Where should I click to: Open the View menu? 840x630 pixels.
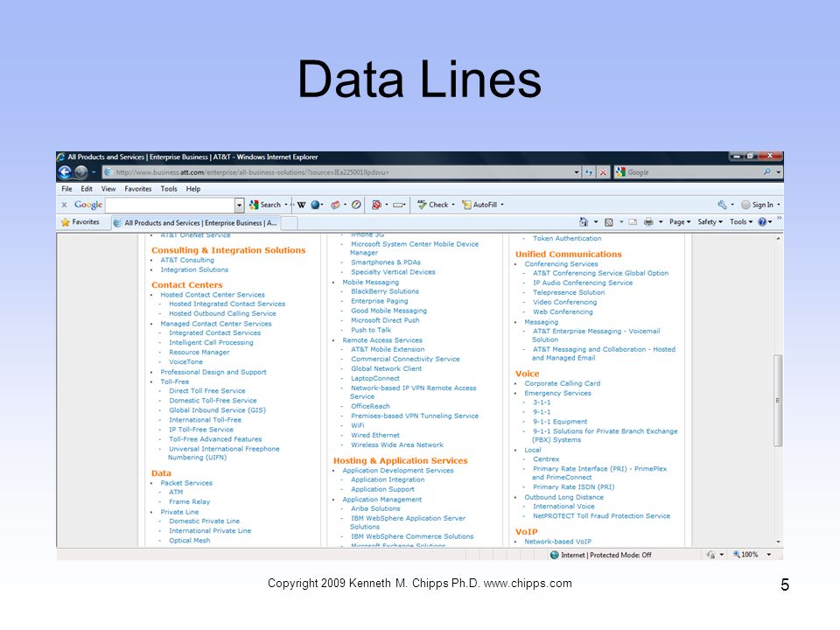(x=108, y=189)
